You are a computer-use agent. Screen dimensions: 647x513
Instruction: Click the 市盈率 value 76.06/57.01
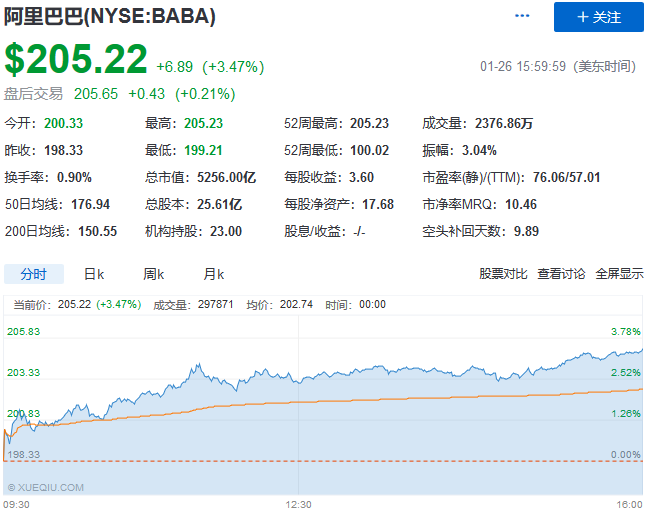[x=567, y=177]
